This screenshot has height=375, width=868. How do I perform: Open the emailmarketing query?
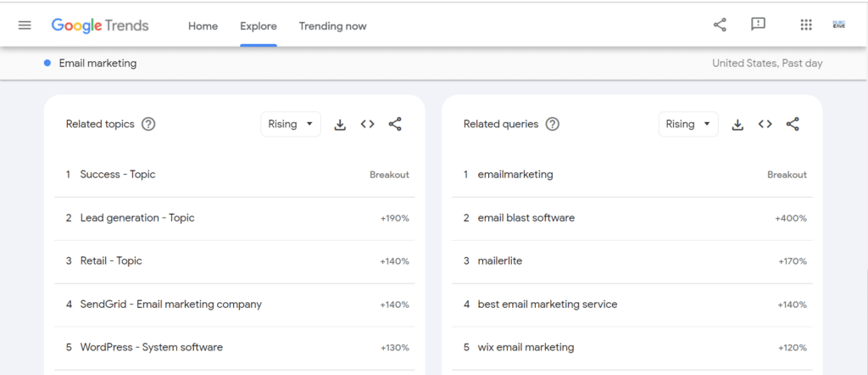(x=632, y=175)
